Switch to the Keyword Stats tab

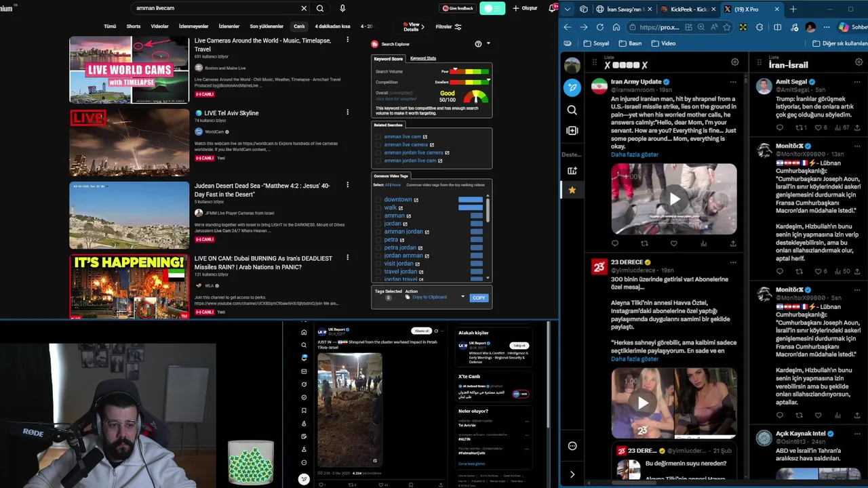coord(423,58)
